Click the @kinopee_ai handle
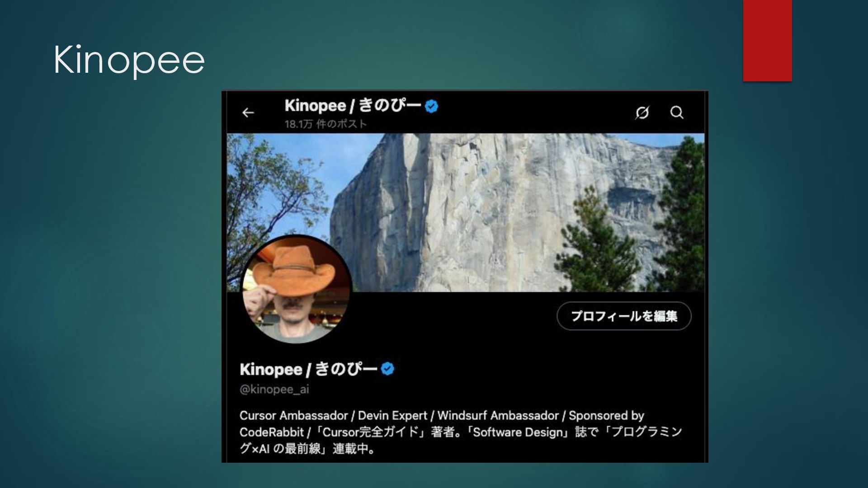The image size is (868, 488). (274, 389)
